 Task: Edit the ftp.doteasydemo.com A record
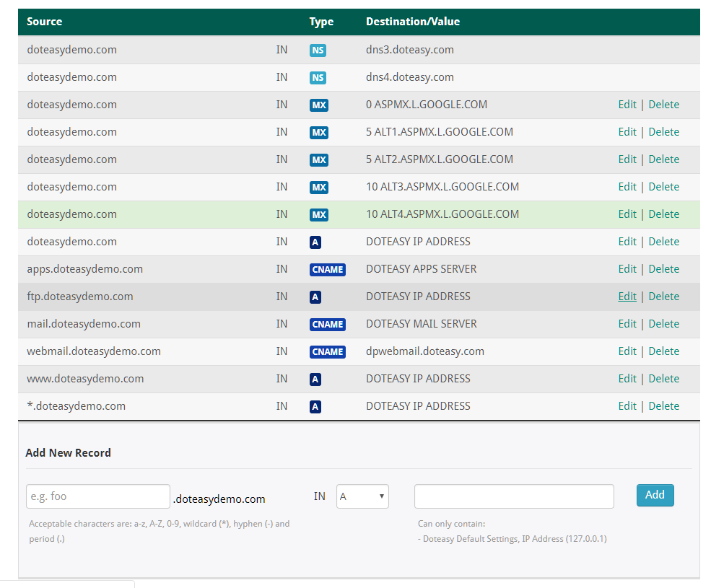click(x=627, y=297)
